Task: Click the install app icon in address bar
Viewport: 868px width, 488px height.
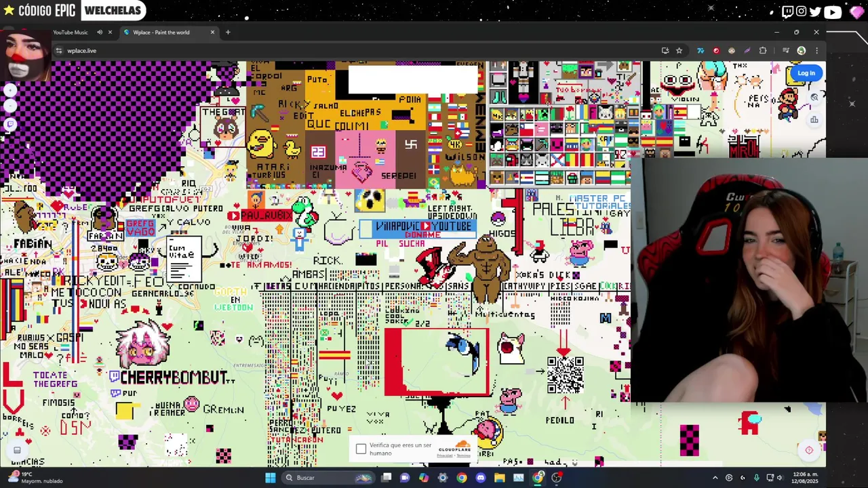Action: click(665, 51)
